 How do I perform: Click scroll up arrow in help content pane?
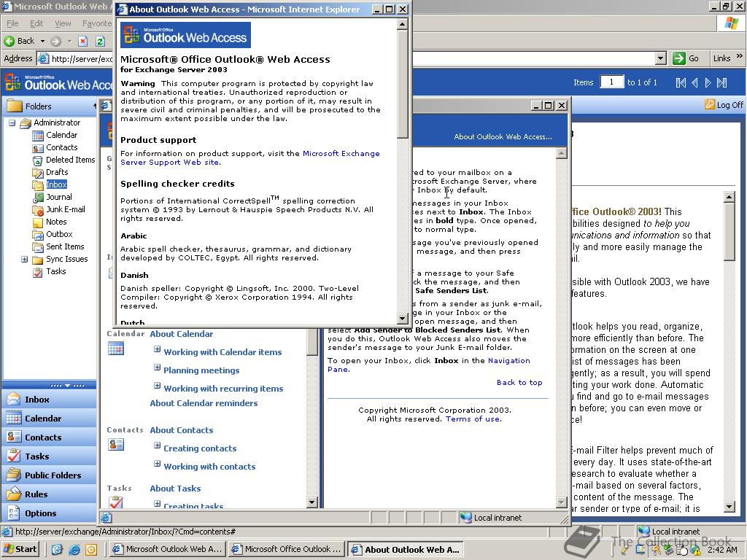point(562,153)
